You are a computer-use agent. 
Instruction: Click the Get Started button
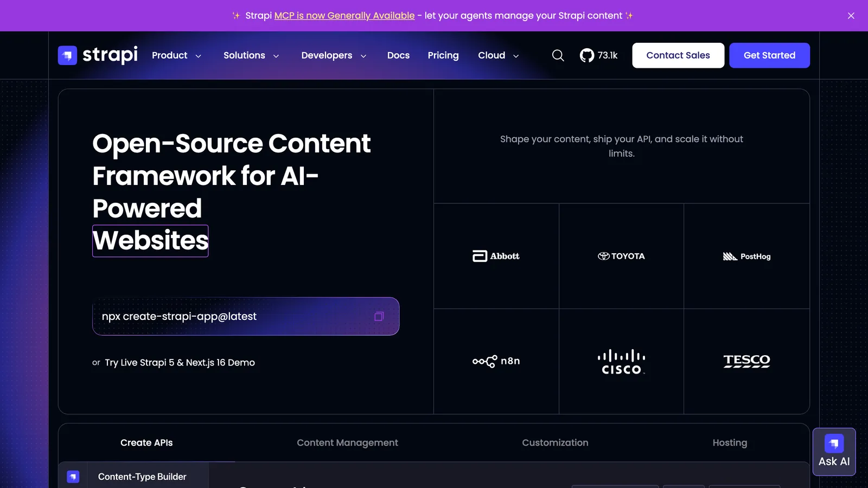[769, 55]
